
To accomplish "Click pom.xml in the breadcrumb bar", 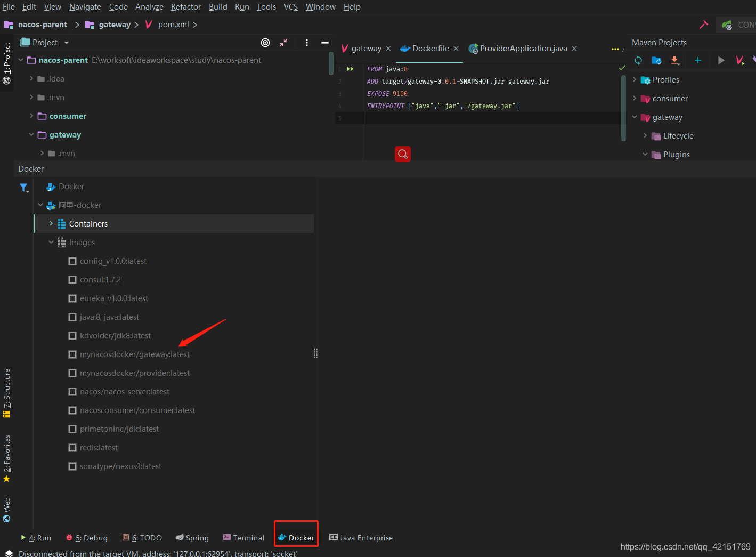I will coord(174,25).
